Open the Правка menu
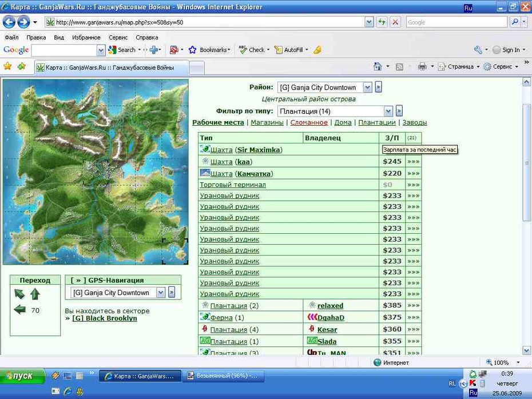532x399 pixels. 36,37
